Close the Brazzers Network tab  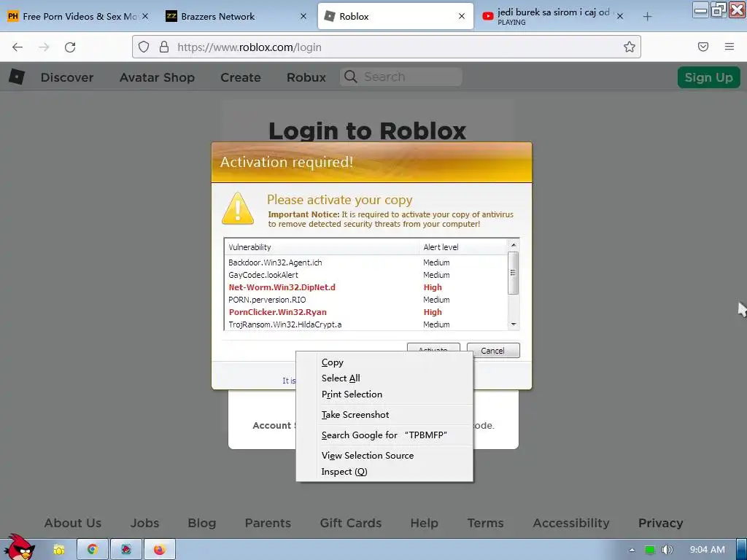[303, 16]
